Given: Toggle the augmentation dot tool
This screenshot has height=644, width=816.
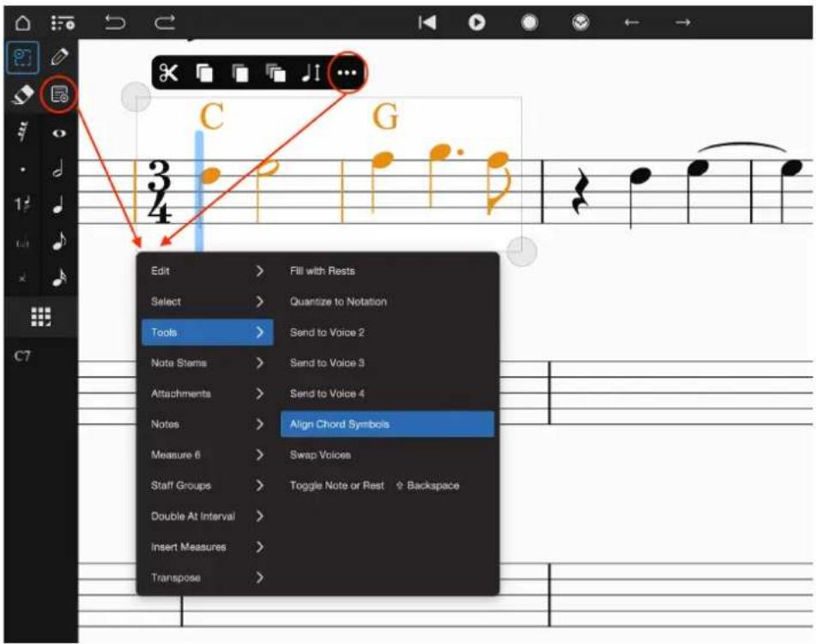Looking at the screenshot, I should point(22,170).
